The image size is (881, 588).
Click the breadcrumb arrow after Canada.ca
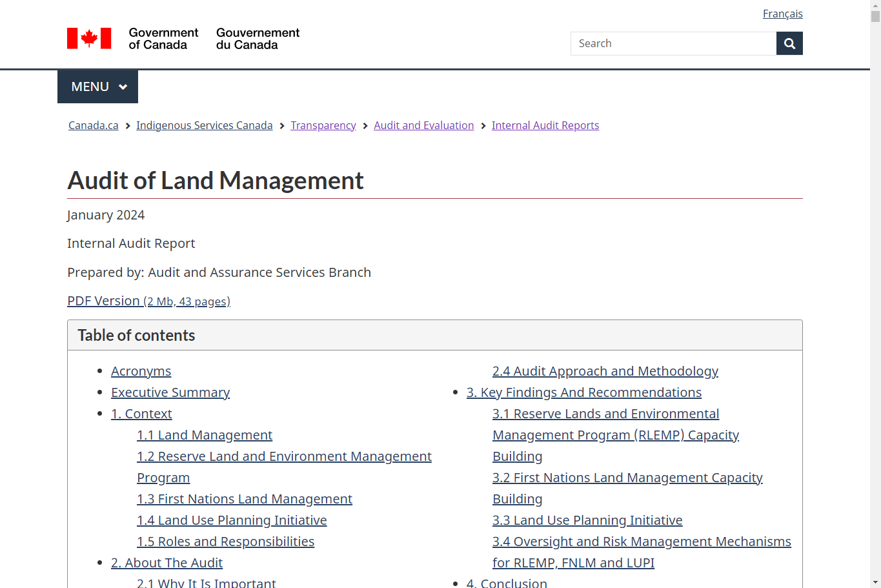(127, 125)
